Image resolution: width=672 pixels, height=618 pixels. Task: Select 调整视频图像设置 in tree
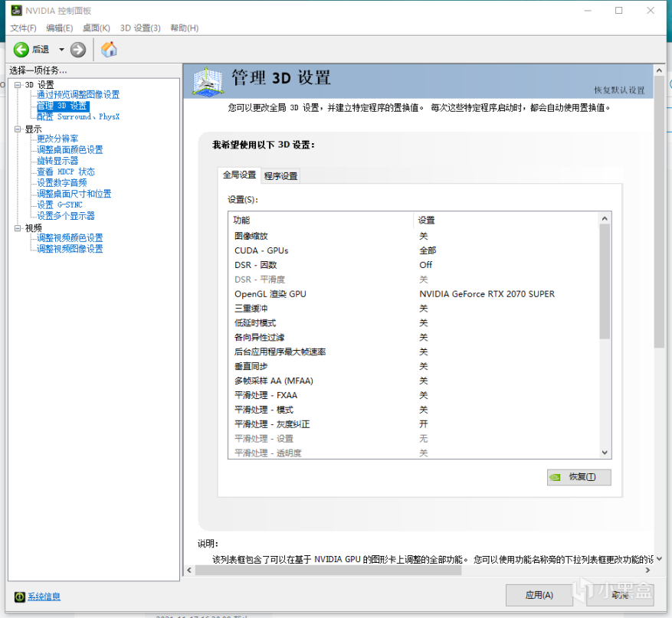coord(70,249)
